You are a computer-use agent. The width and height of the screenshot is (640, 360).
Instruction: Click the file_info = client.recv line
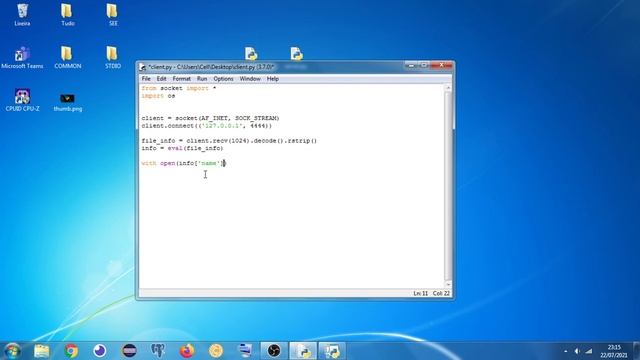tap(229, 141)
